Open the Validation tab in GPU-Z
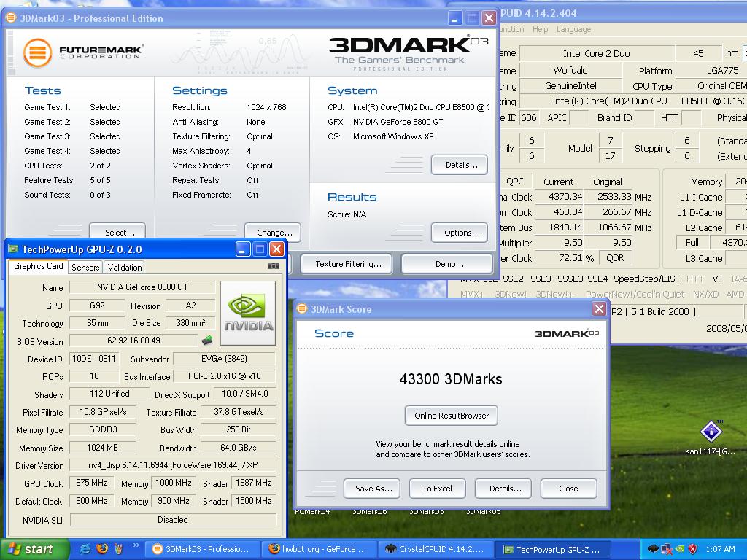 [124, 267]
